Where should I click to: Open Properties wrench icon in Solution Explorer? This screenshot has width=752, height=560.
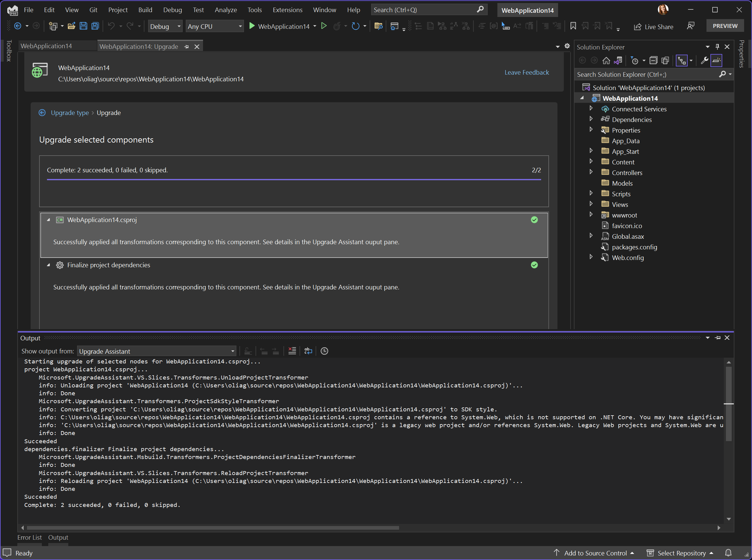coord(705,61)
